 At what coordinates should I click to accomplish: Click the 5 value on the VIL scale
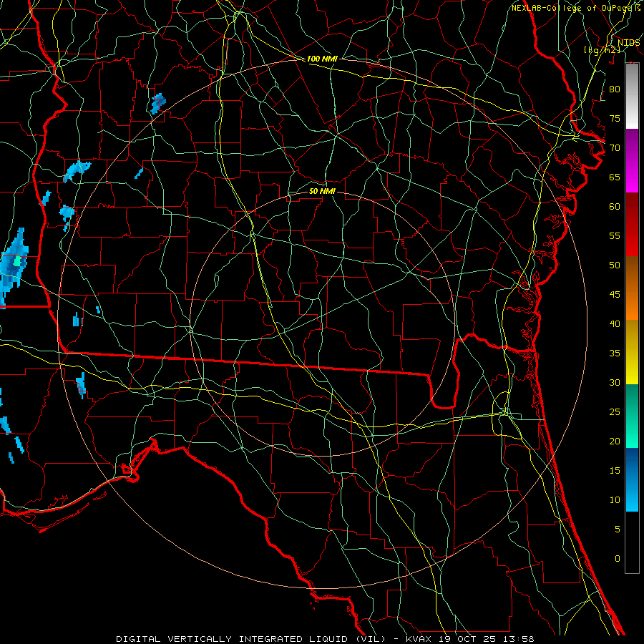click(x=618, y=530)
